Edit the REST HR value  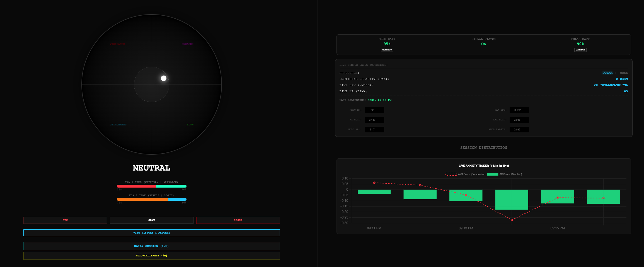pyautogui.click(x=374, y=110)
